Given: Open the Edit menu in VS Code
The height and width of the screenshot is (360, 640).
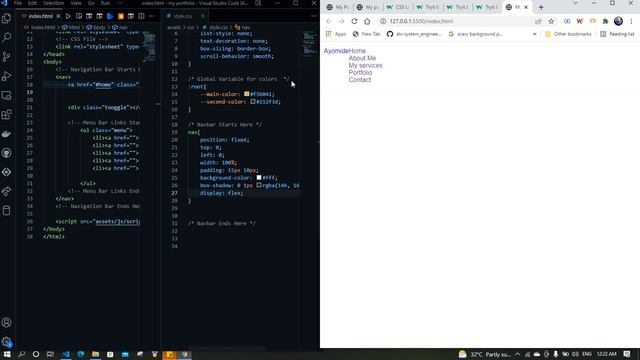Looking at the screenshot, I should (x=32, y=3).
